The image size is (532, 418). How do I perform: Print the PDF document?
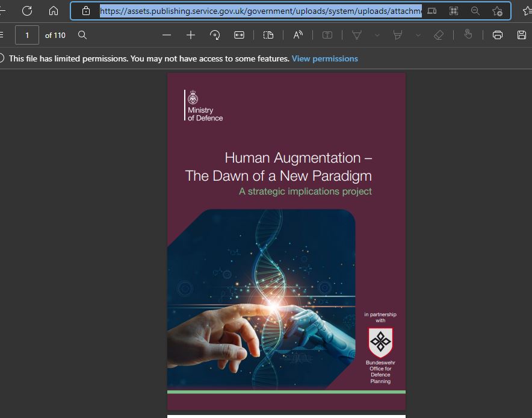pyautogui.click(x=497, y=35)
